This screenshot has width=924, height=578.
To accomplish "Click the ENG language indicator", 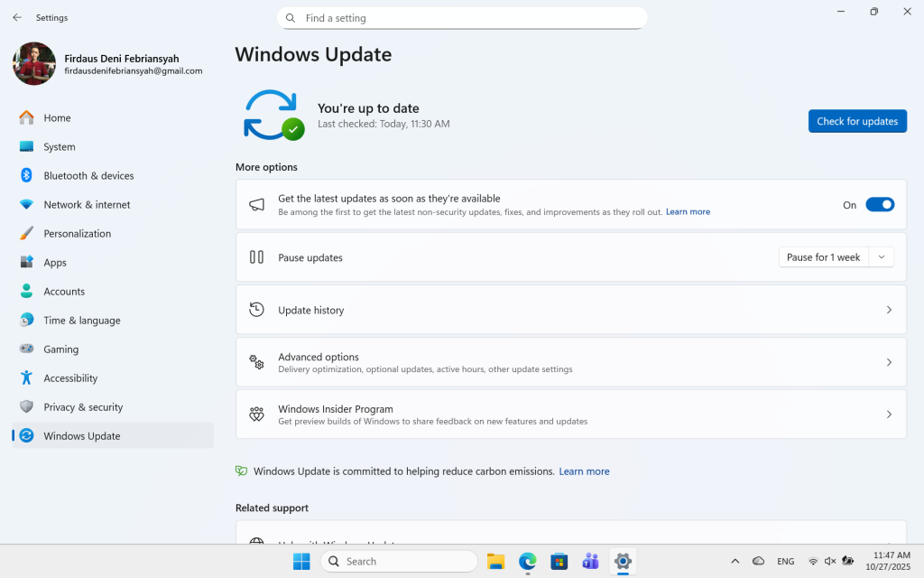I will (x=786, y=562).
